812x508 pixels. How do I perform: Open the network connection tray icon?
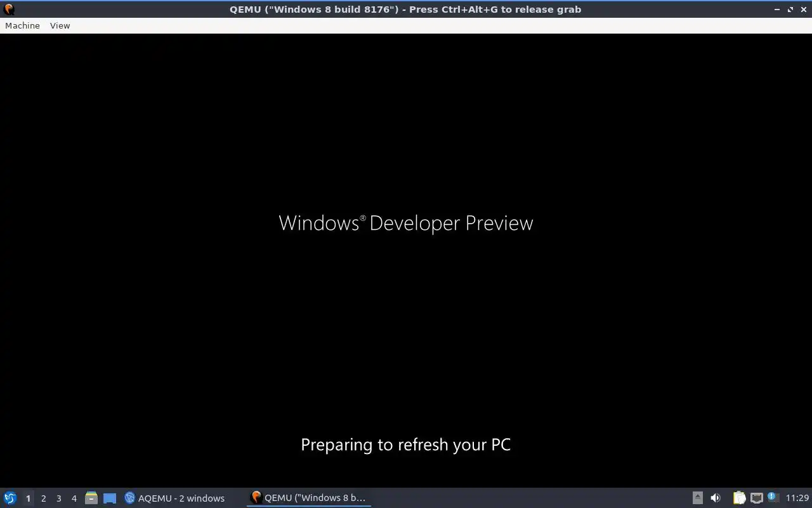[756, 498]
